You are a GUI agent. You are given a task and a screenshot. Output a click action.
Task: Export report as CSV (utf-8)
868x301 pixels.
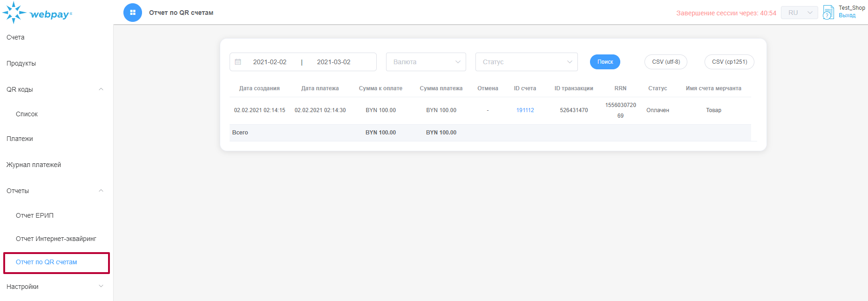[x=665, y=62]
